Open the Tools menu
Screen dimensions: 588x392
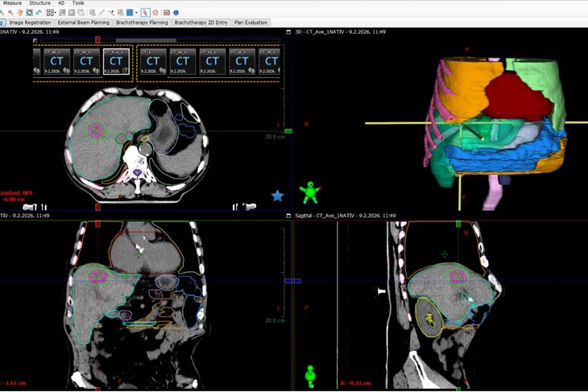click(78, 3)
